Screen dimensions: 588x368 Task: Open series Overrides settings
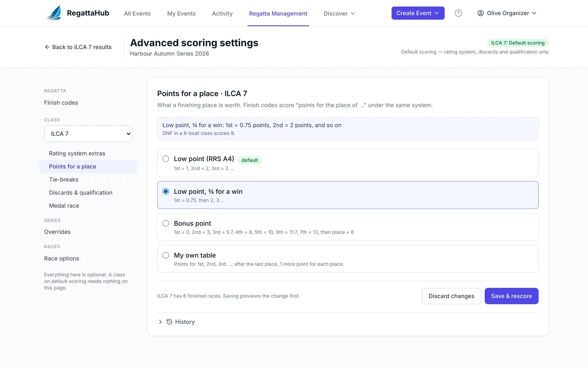(x=57, y=232)
